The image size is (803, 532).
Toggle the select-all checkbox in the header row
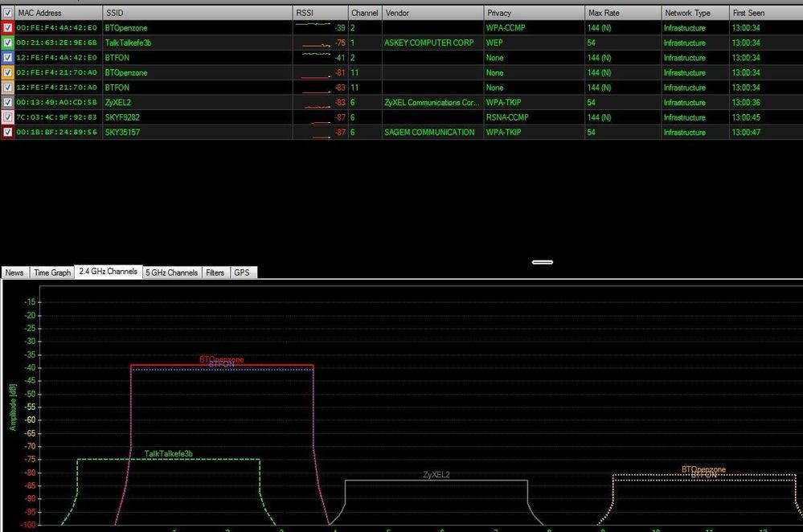[x=8, y=12]
